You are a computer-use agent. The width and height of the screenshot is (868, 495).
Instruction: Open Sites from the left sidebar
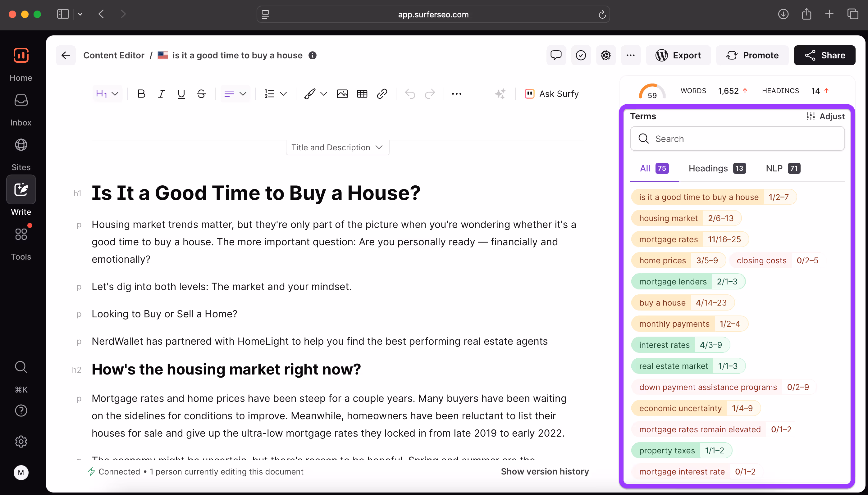(x=21, y=153)
